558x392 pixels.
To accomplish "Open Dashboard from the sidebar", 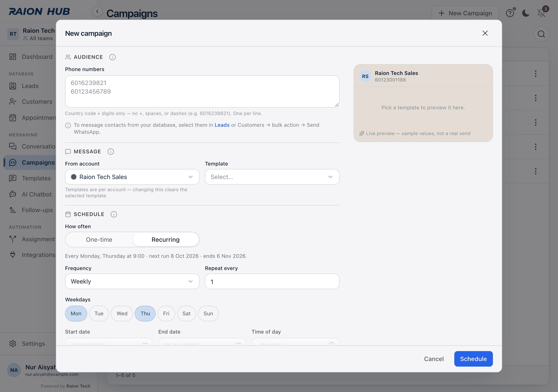I will (x=31, y=57).
